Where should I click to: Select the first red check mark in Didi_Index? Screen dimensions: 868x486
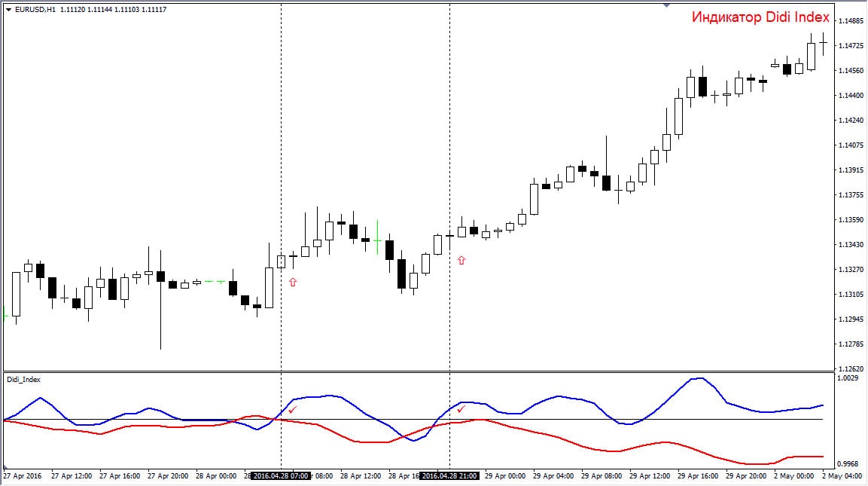coord(292,409)
